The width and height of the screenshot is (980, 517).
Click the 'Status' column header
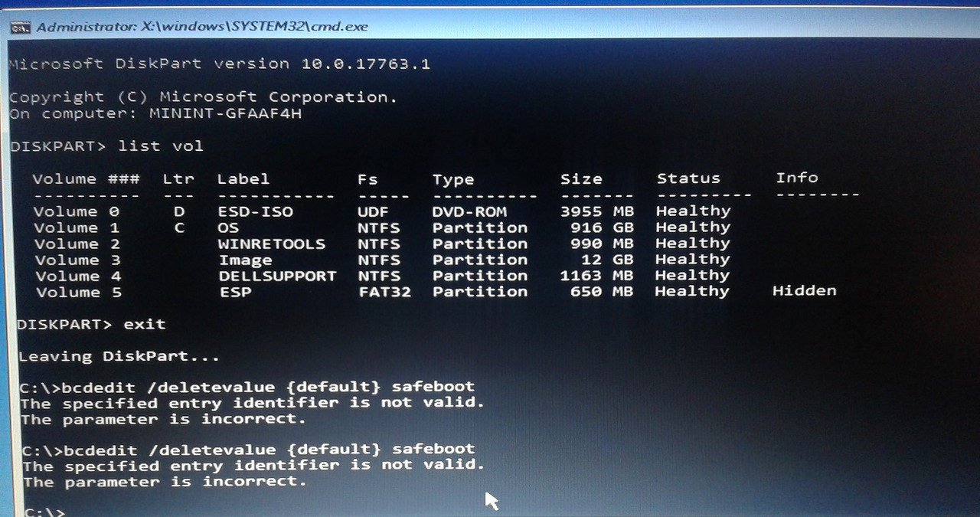coord(688,178)
